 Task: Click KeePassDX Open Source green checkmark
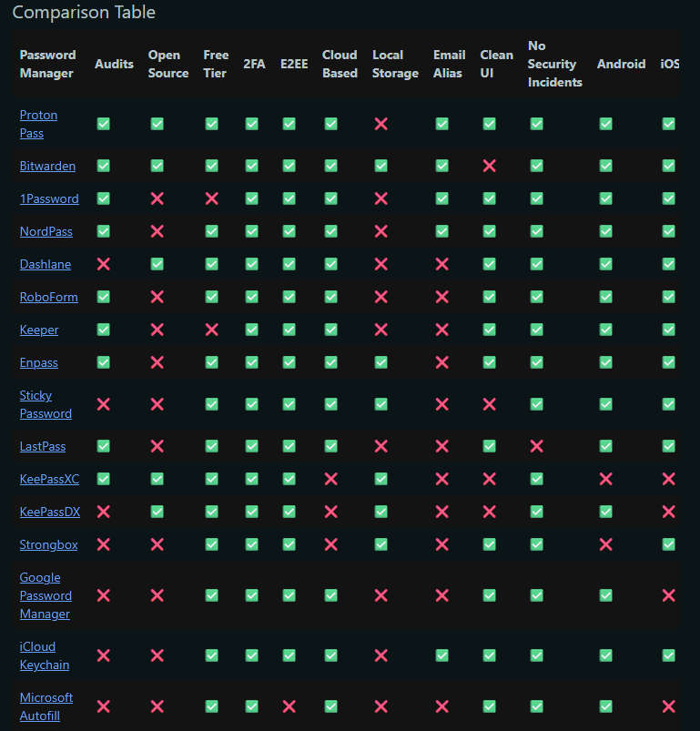click(157, 512)
